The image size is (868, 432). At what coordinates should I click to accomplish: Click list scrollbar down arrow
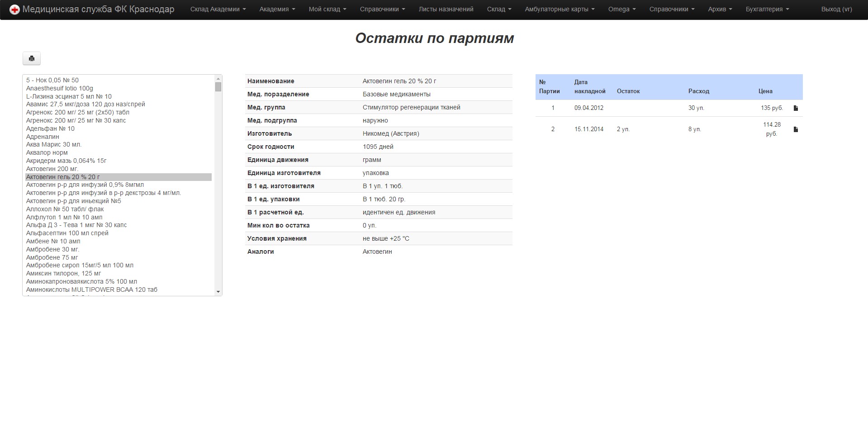(x=218, y=292)
